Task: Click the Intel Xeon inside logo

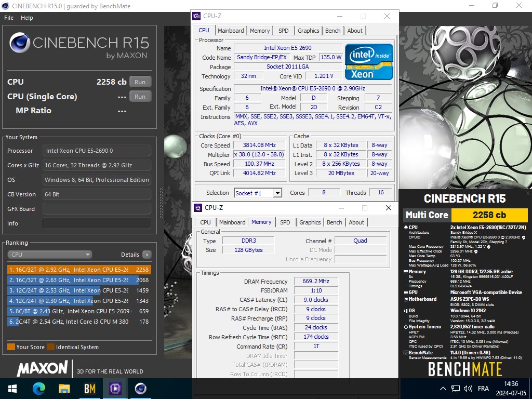Action: point(369,62)
